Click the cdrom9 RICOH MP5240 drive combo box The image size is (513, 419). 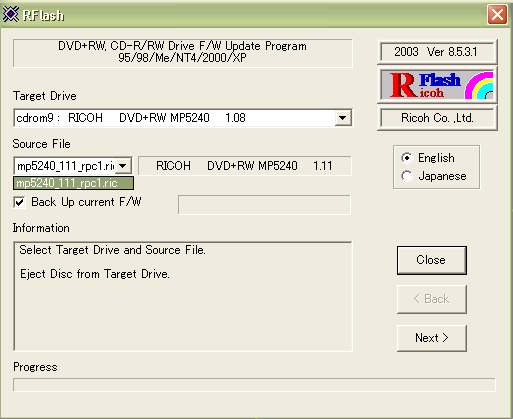(183, 118)
